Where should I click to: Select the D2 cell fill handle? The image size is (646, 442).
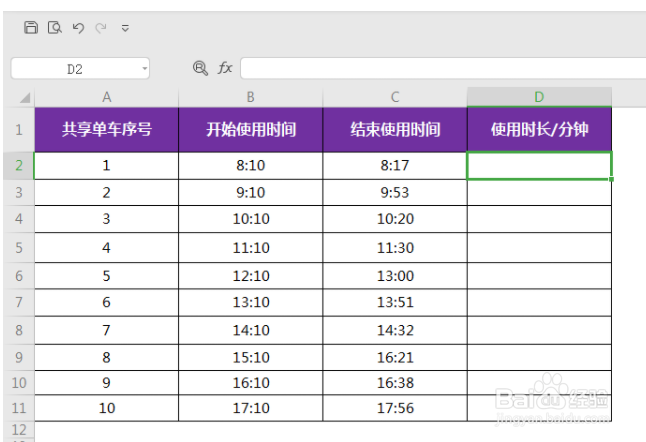[x=611, y=179]
